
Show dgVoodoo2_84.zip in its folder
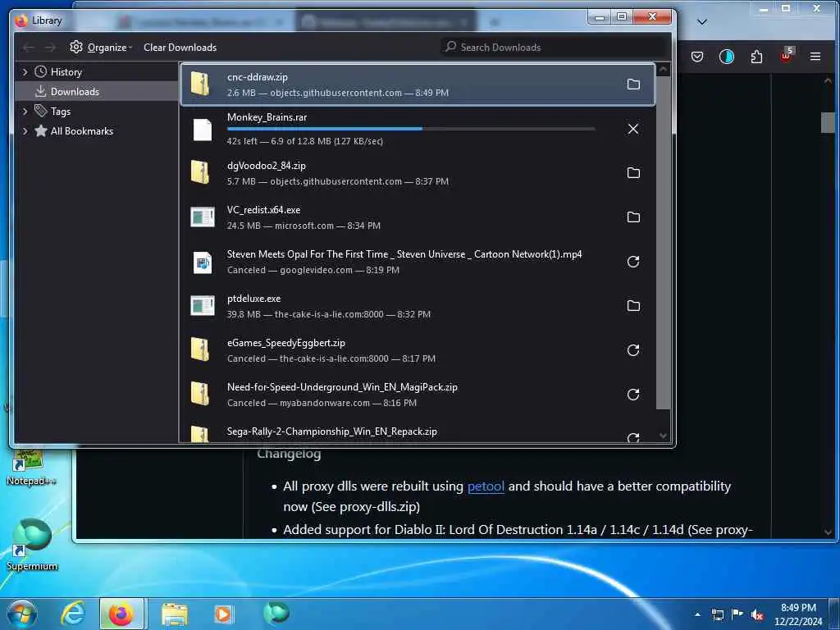633,172
